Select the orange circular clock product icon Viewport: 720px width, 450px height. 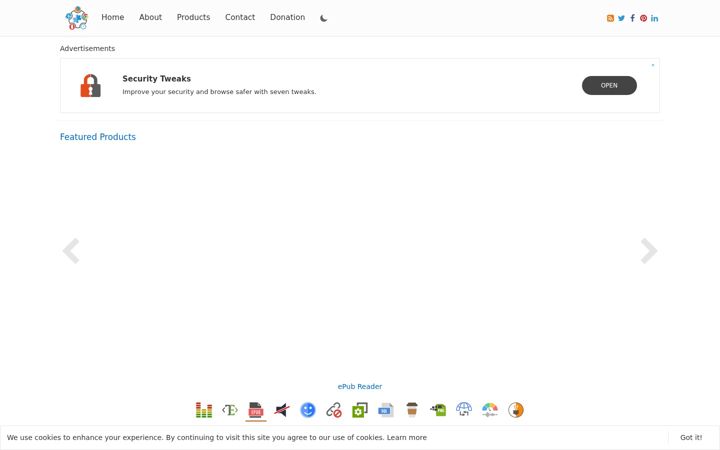(516, 410)
